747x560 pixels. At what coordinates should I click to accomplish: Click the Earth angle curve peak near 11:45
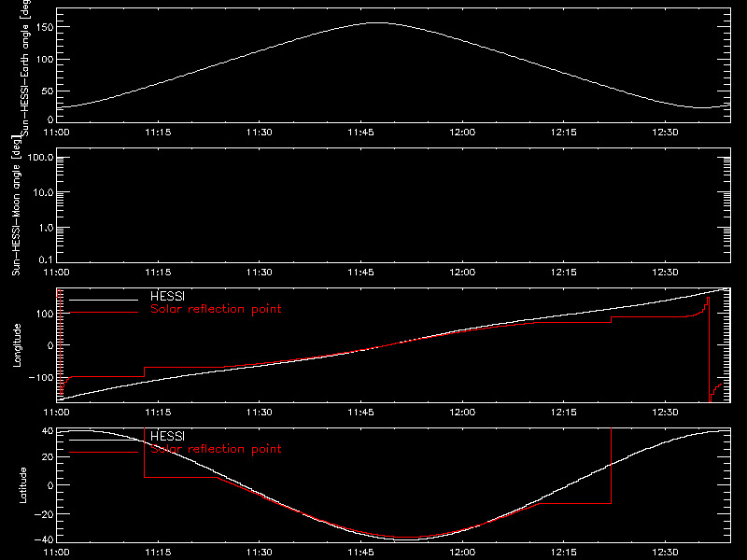tap(378, 22)
